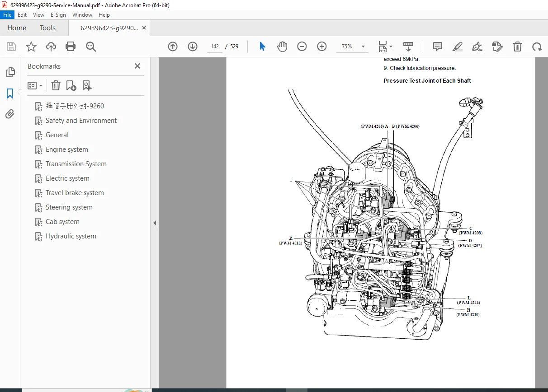Add file to starred with star icon
The height and width of the screenshot is (392, 548).
point(31,47)
